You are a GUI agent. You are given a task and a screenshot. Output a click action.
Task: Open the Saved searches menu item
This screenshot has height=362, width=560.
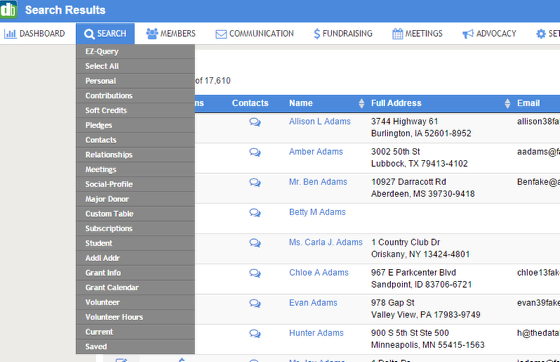pos(135,347)
